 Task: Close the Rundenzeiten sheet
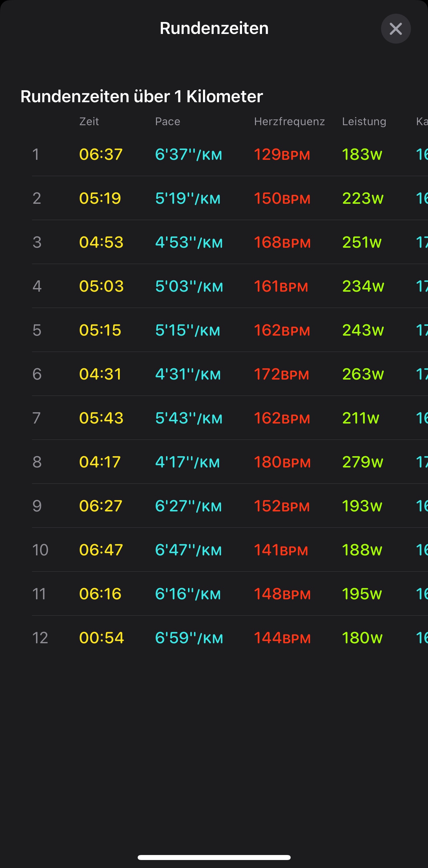(x=395, y=29)
